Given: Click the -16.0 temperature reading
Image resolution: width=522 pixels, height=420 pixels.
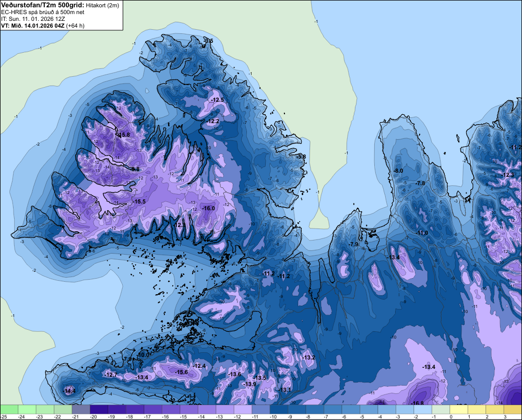Looking at the screenshot, I should tap(208, 208).
